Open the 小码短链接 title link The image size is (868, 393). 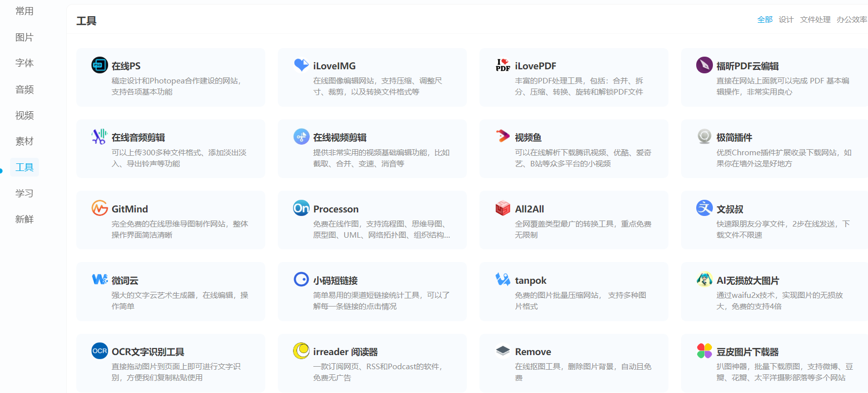pyautogui.click(x=335, y=280)
